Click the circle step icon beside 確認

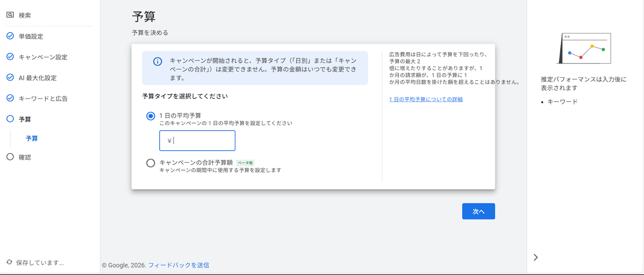10,157
